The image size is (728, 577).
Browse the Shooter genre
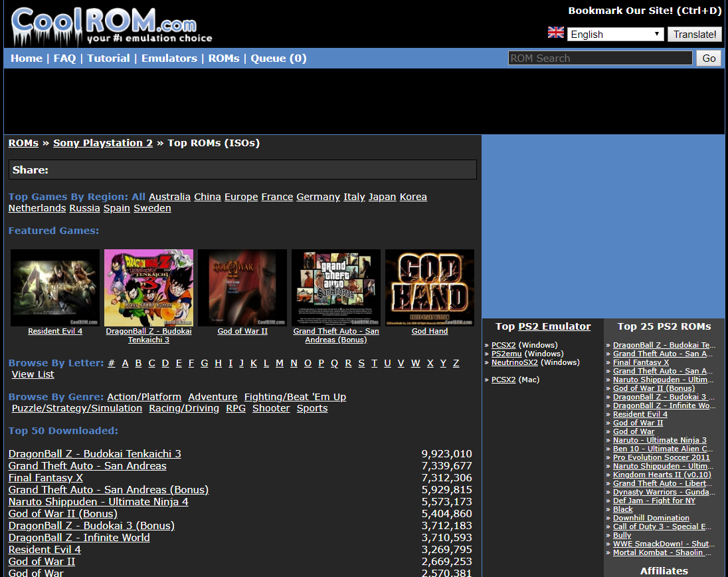click(271, 408)
